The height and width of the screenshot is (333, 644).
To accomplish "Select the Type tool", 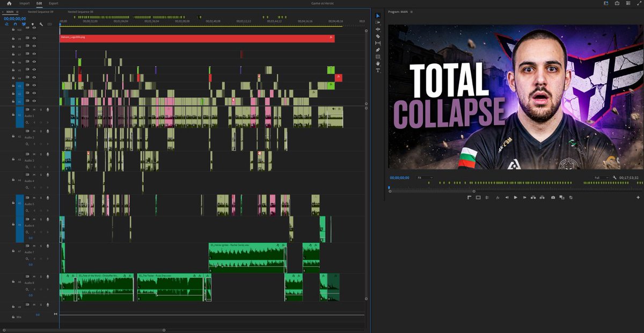I will coord(378,70).
